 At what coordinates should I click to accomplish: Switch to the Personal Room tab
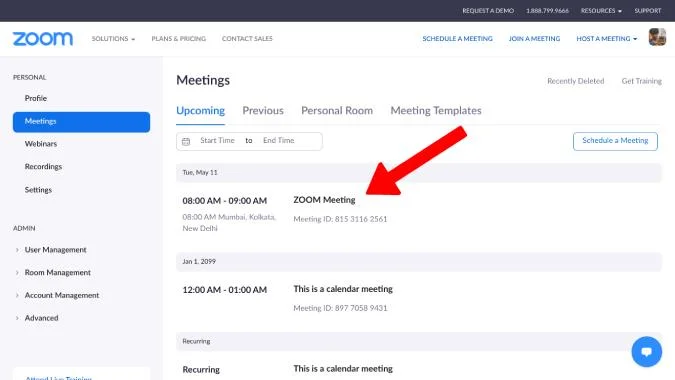point(337,111)
